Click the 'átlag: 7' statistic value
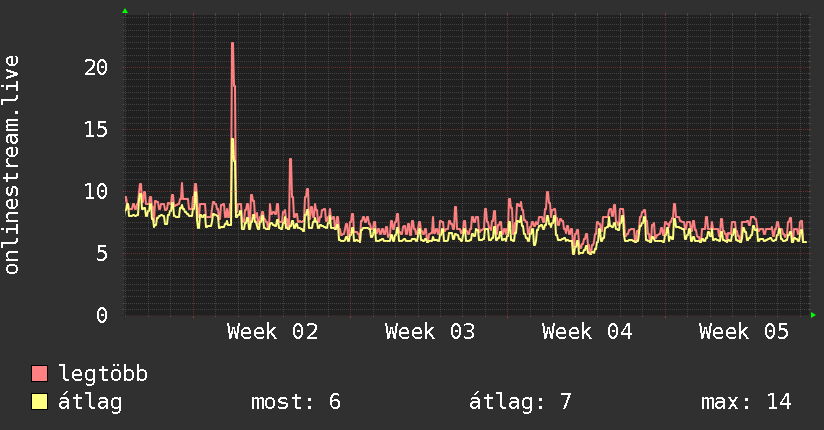 tap(520, 402)
